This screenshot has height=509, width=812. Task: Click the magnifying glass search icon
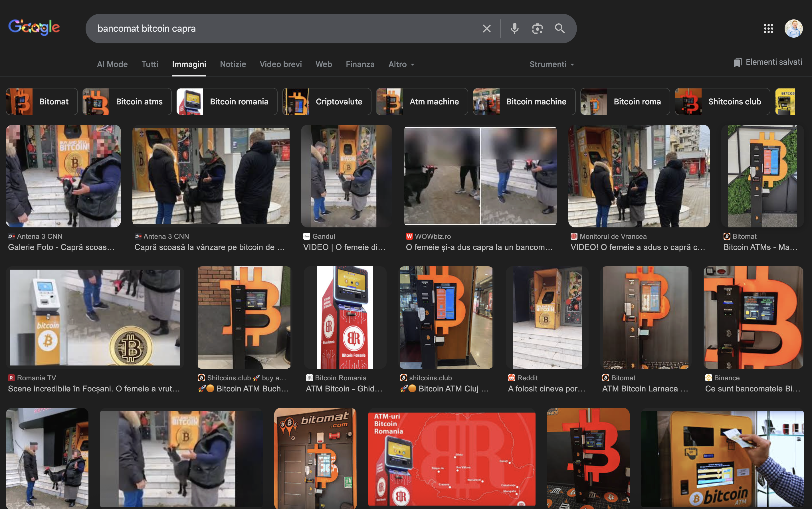560,29
